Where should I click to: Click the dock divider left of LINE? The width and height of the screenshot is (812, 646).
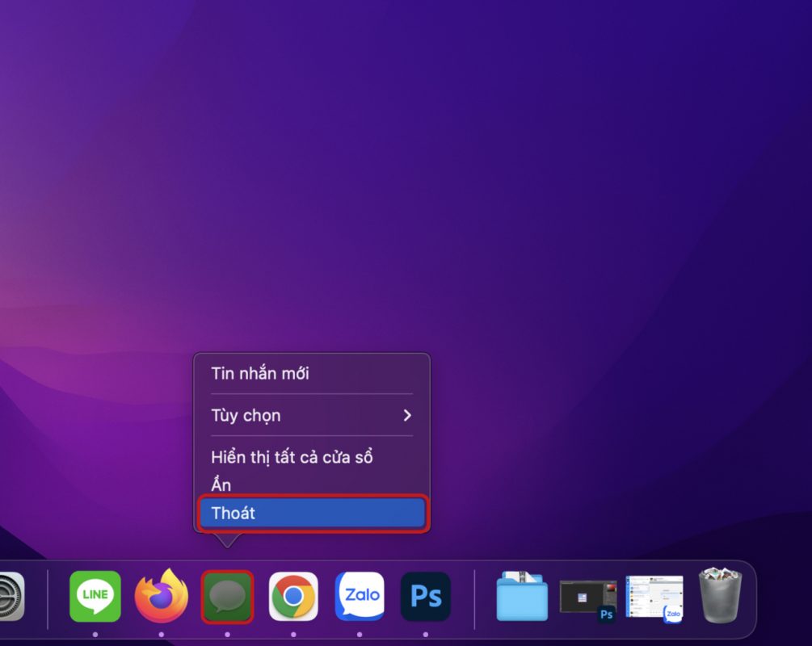tap(48, 598)
